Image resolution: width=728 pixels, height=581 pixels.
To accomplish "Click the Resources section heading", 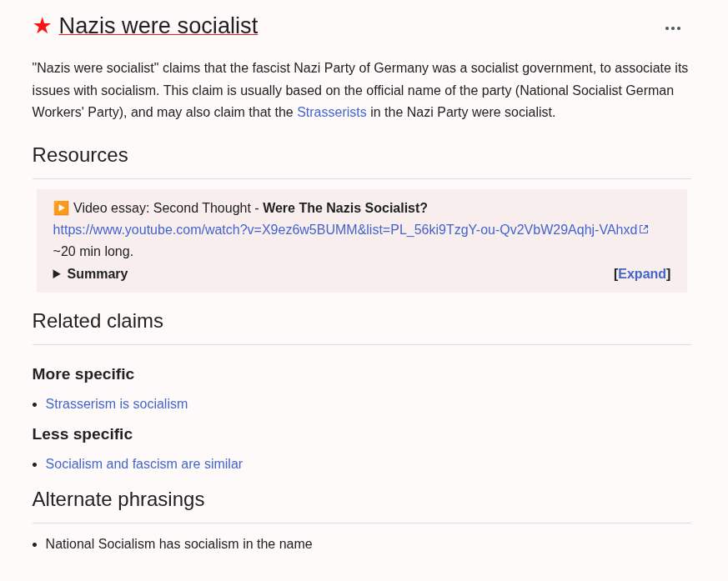I will click(80, 155).
